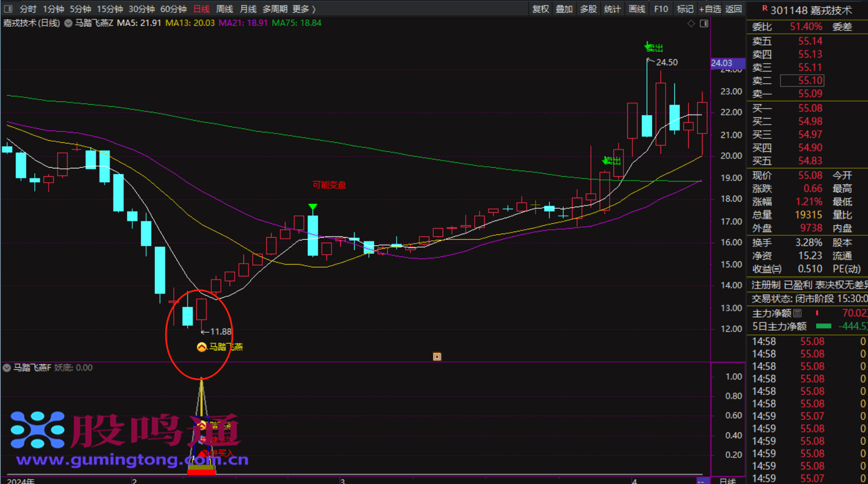Add stock with +自选 button
868x484 pixels.
[710, 9]
